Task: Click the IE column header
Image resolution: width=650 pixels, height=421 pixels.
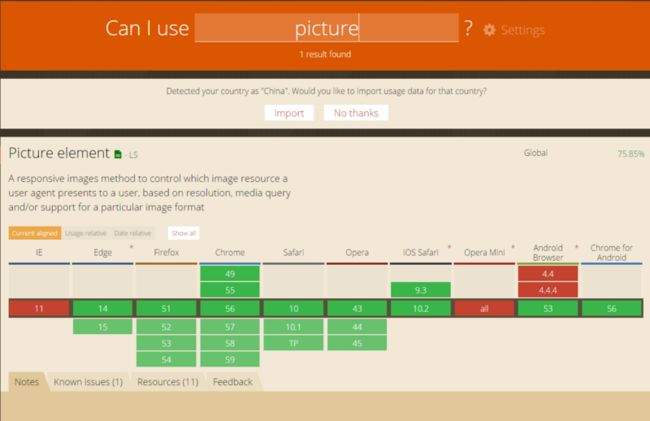Action: tap(39, 252)
